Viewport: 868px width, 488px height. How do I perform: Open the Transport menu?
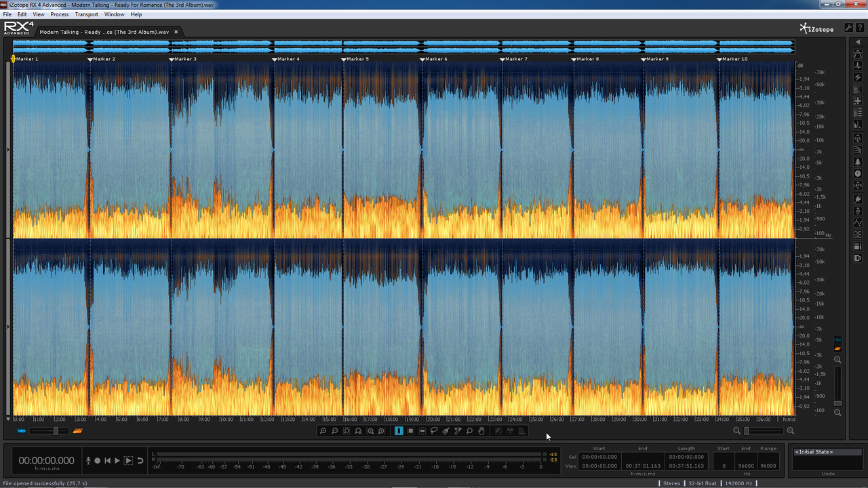click(87, 14)
